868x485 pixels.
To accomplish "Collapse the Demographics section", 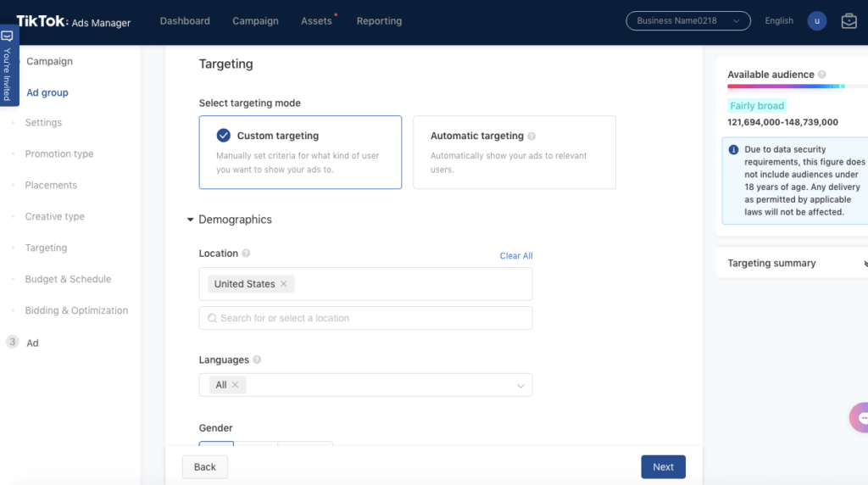I will pos(191,220).
